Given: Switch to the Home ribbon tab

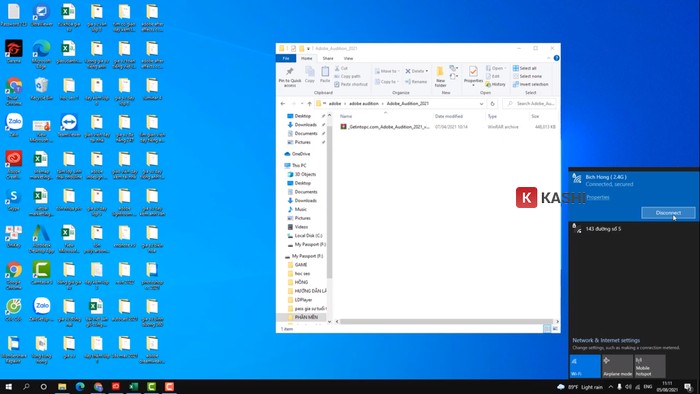Looking at the screenshot, I should (x=306, y=58).
